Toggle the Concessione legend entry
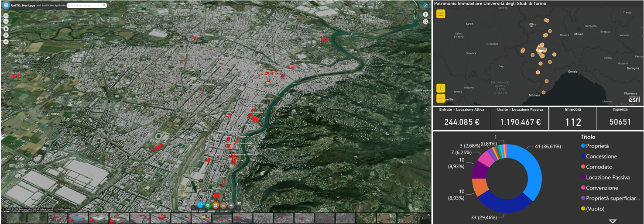The image size is (644, 224). click(x=601, y=157)
